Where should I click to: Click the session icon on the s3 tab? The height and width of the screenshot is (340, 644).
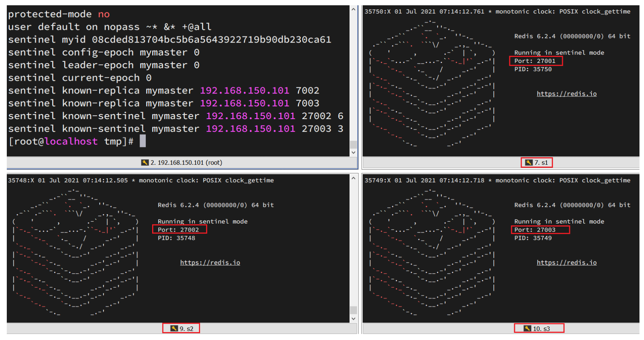coord(527,328)
